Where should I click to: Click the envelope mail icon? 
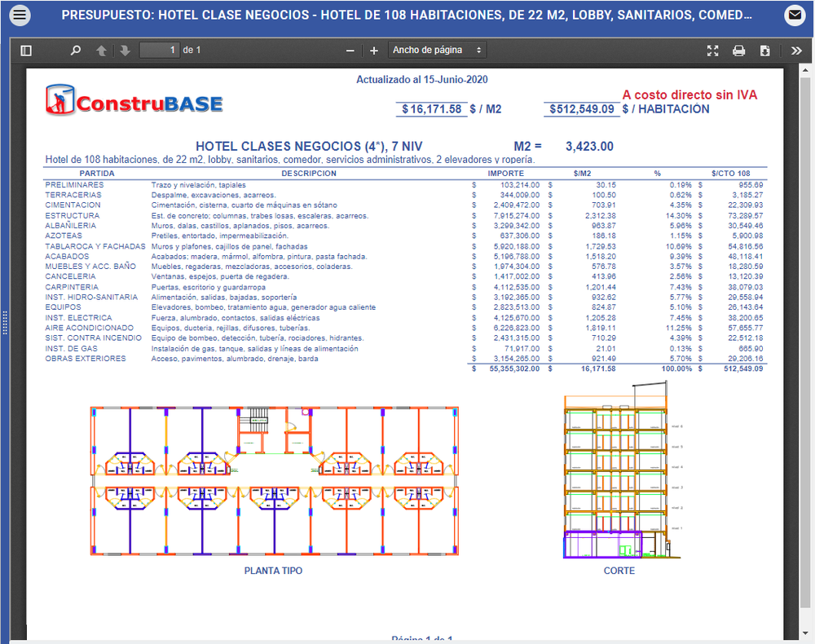tap(795, 15)
